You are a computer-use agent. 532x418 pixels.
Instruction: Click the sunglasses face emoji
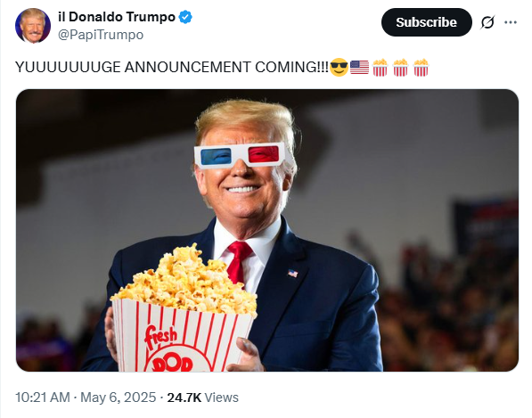pos(339,67)
